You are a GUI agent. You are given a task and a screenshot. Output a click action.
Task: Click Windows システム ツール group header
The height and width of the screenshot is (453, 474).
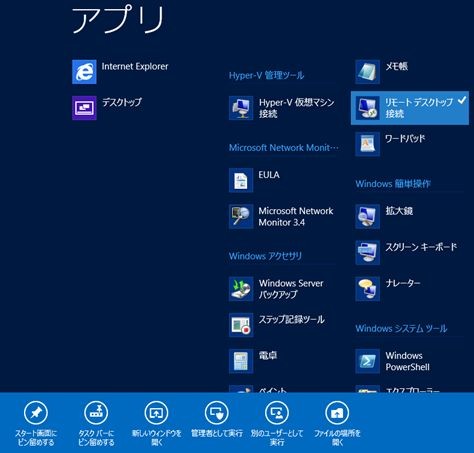(x=401, y=328)
